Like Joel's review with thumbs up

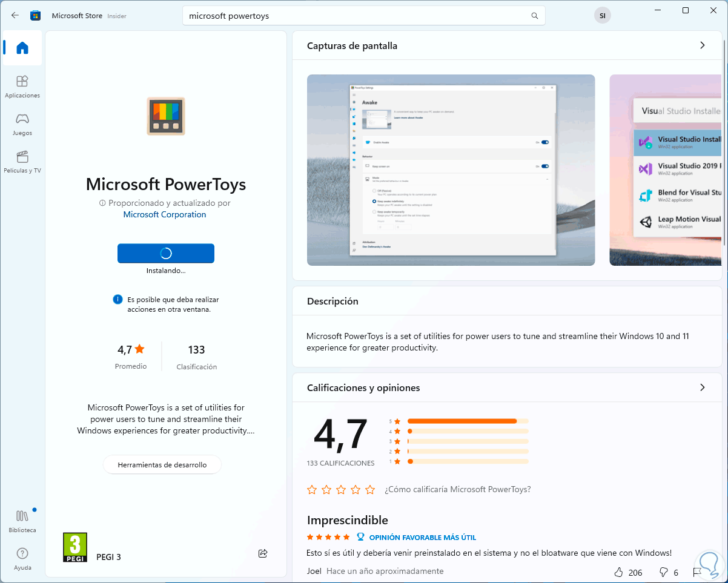(618, 572)
